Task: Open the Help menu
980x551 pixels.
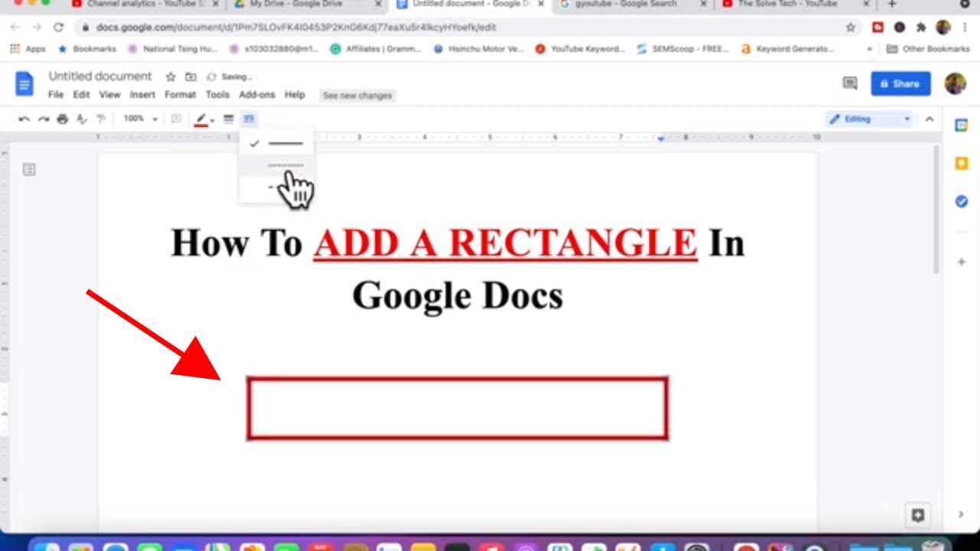Action: coord(295,95)
